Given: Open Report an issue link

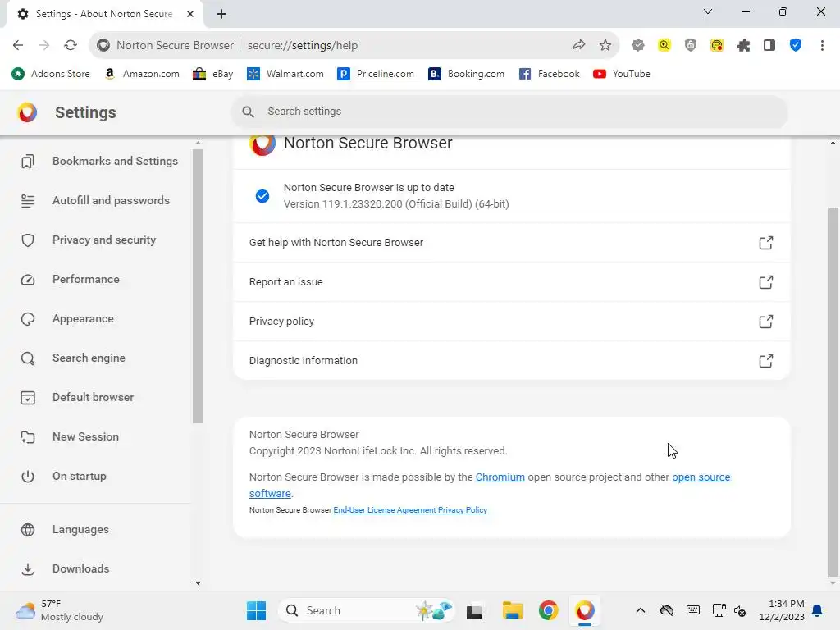Looking at the screenshot, I should point(512,282).
